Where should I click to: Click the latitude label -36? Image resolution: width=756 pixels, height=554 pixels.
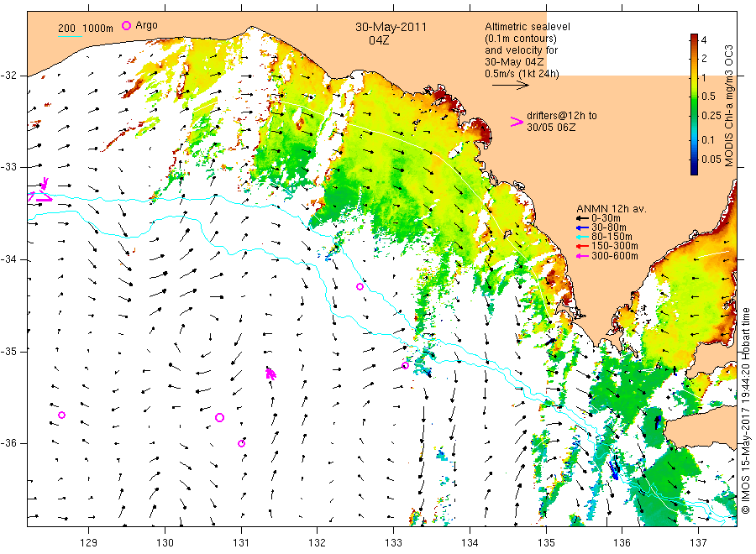pos(8,444)
